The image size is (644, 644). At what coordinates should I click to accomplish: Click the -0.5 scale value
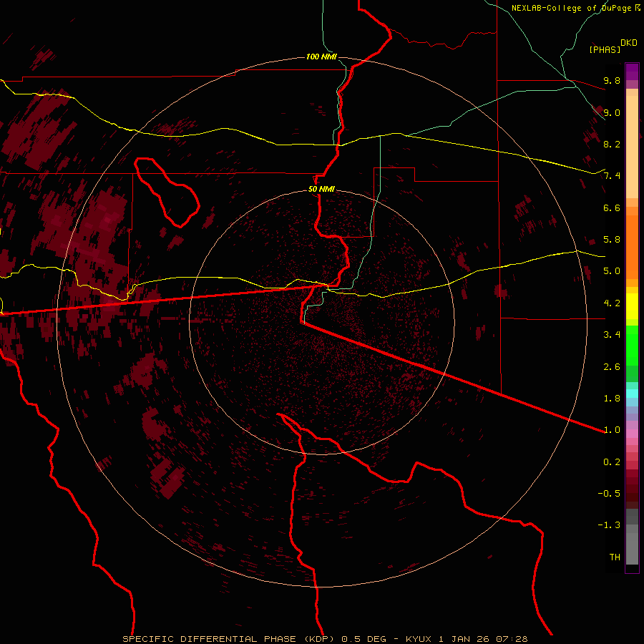(x=609, y=494)
